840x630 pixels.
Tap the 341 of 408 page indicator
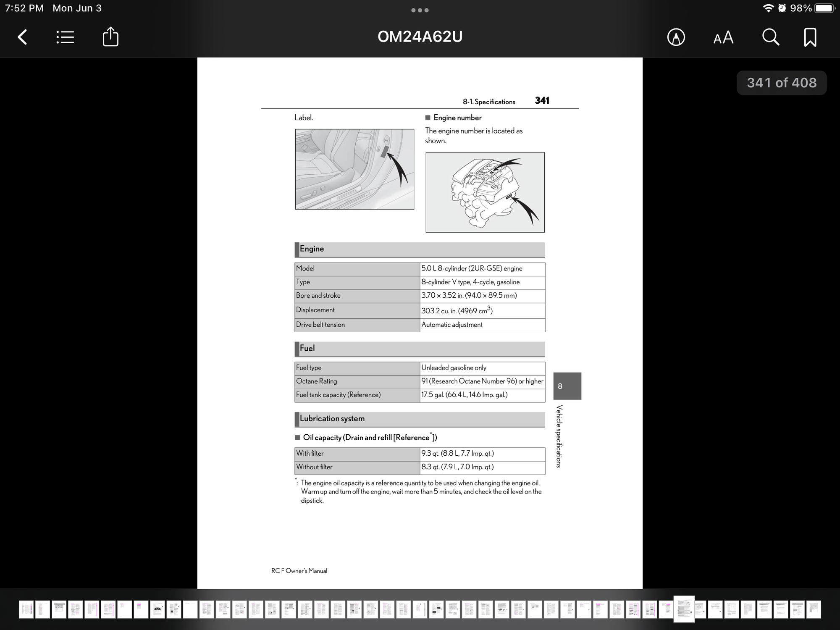781,83
